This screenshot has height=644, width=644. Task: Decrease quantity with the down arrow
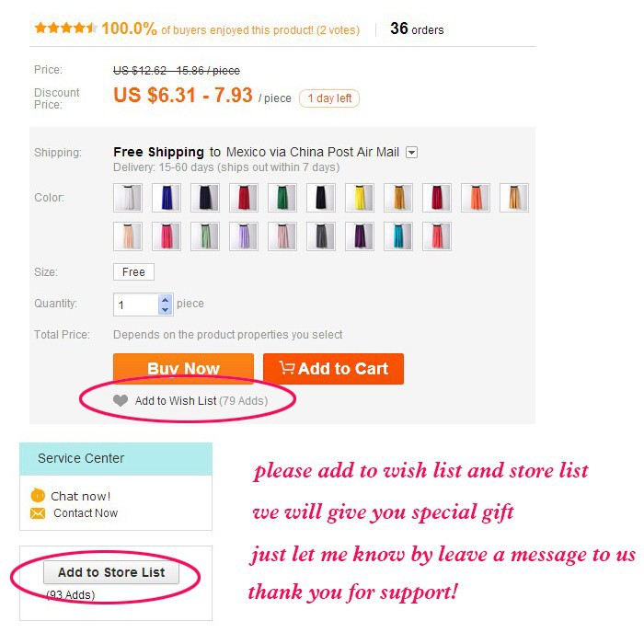click(x=165, y=310)
